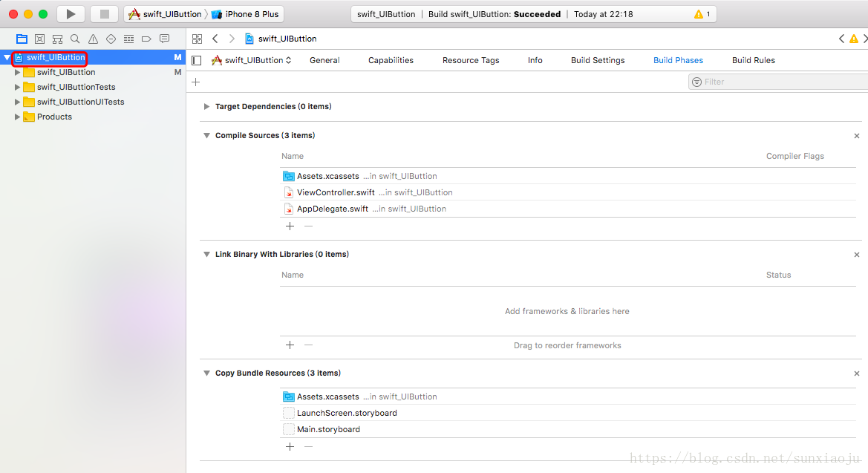868x473 pixels.
Task: Click the Status column header
Action: 778,275
